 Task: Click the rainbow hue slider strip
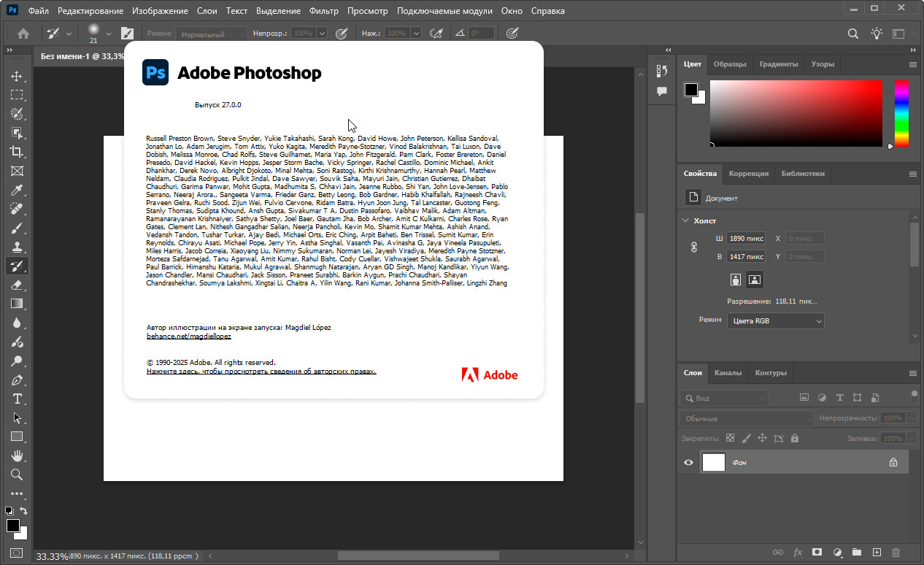(x=901, y=113)
